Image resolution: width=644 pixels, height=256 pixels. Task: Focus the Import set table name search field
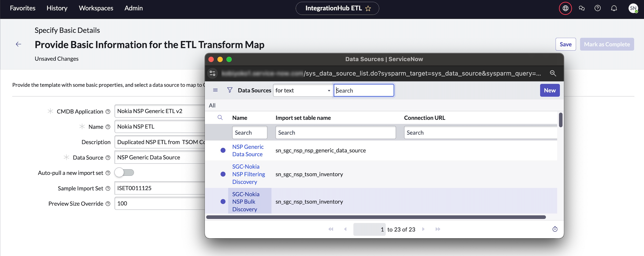pos(335,133)
